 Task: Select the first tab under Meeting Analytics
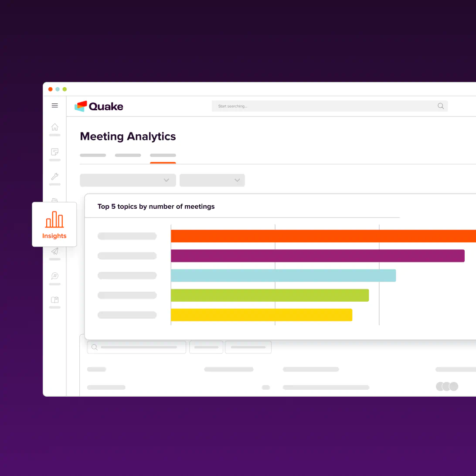click(92, 155)
